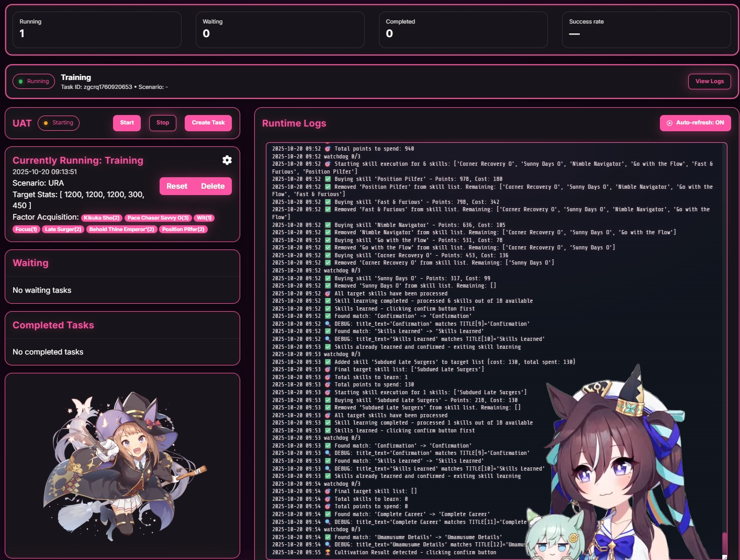Select the Behold Thine Emperor'(2) factor tag
This screenshot has height=560, width=740.
[x=121, y=230]
